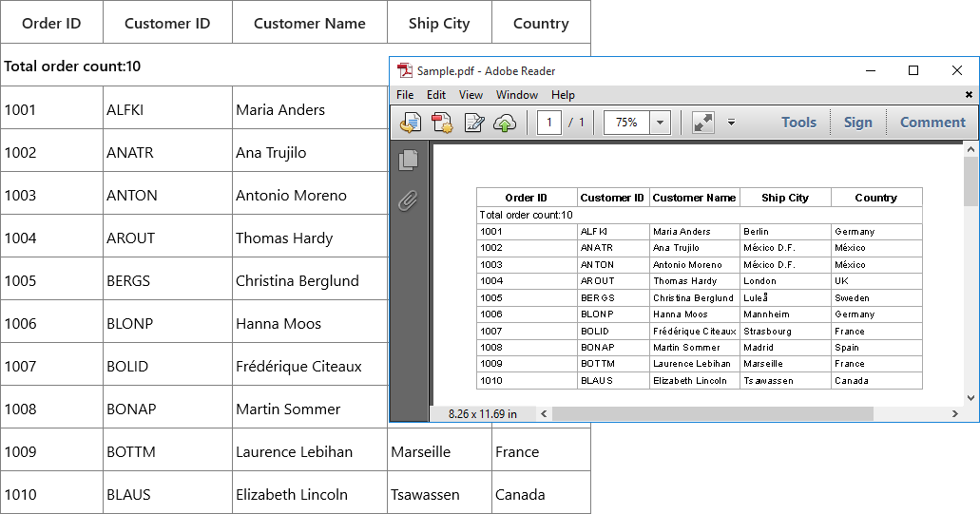Open the Tools pane
The width and height of the screenshot is (980, 514).
(798, 123)
